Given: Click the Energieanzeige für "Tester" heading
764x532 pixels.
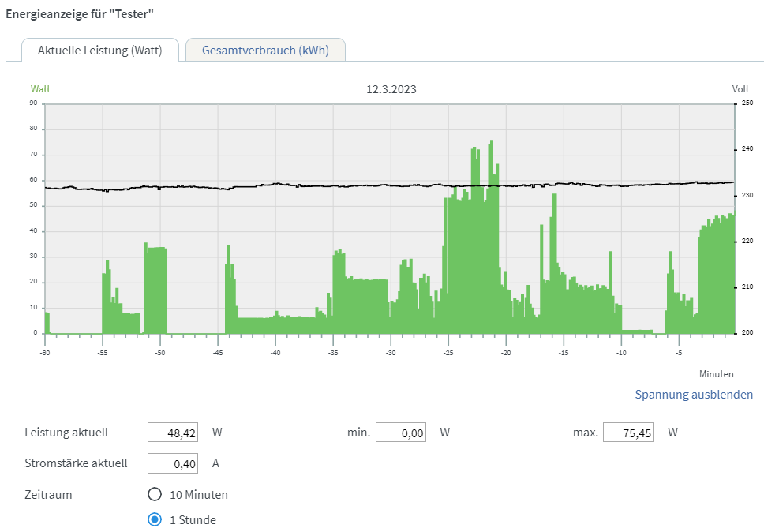Looking at the screenshot, I should 80,14.
